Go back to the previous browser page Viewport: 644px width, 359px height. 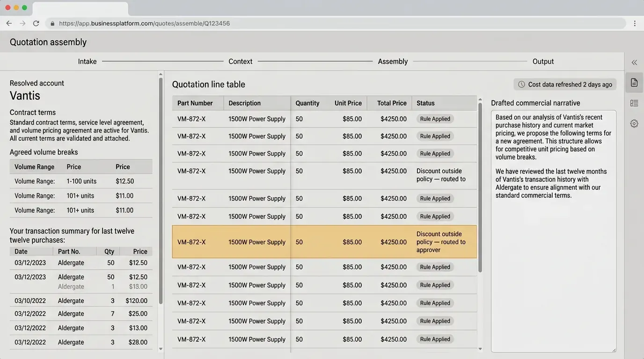pyautogui.click(x=9, y=23)
